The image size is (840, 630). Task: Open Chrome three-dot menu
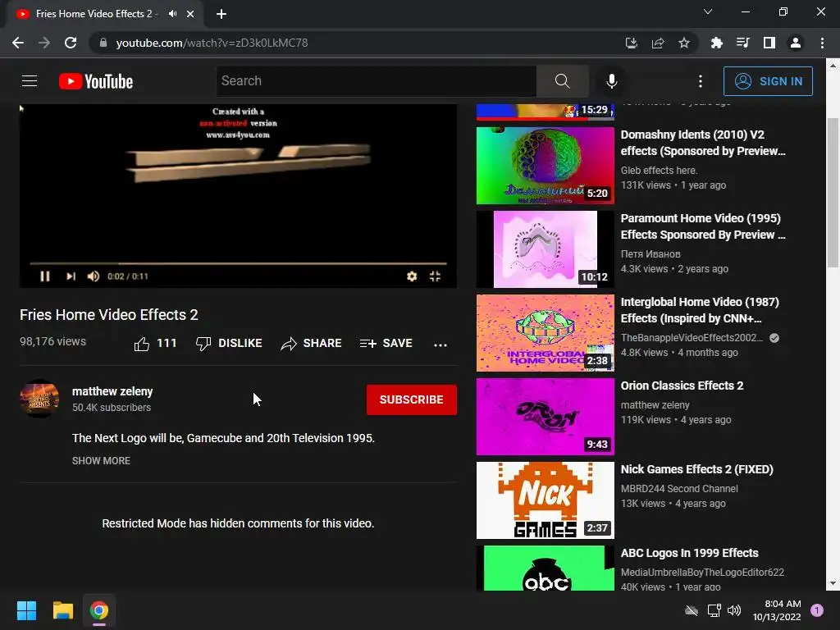tap(822, 43)
